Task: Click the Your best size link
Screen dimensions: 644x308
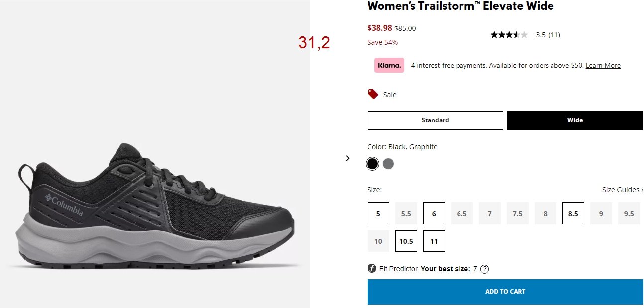Action: tap(445, 269)
